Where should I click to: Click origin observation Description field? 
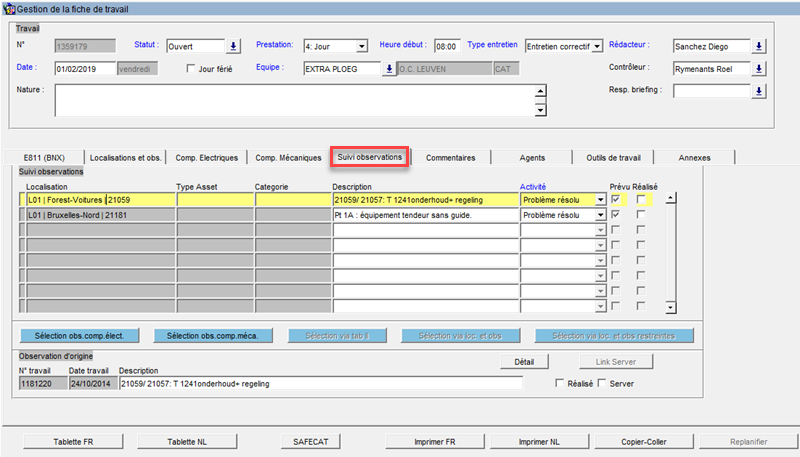321,384
